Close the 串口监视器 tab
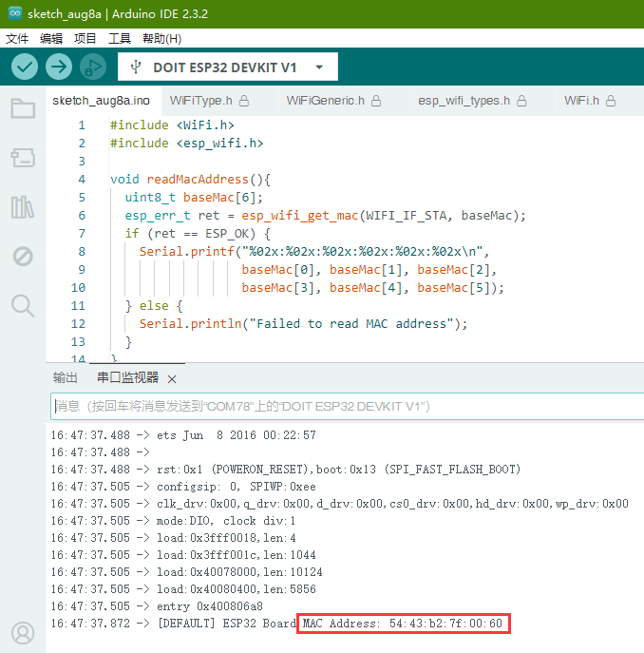 [x=172, y=379]
